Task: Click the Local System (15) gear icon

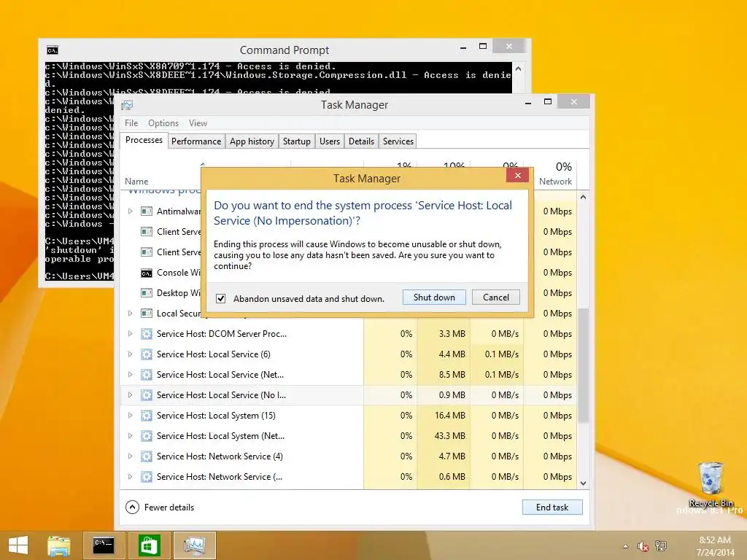Action: [147, 415]
